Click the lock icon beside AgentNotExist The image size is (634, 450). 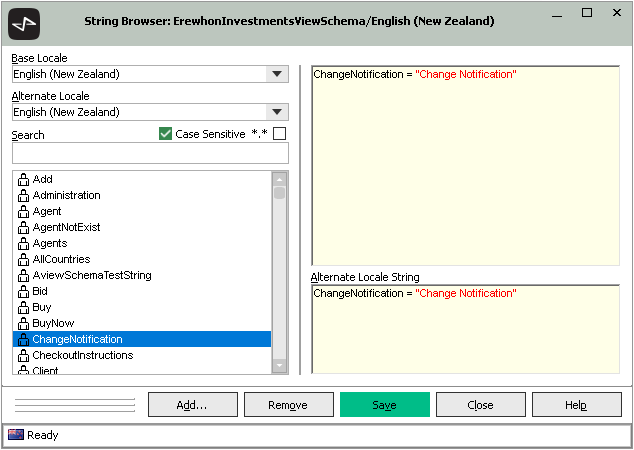coord(24,227)
